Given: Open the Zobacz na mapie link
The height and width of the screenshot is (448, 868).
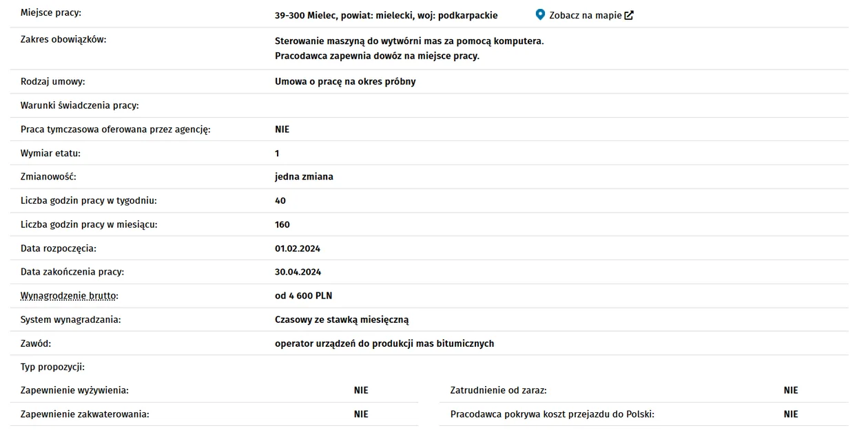Looking at the screenshot, I should point(585,15).
